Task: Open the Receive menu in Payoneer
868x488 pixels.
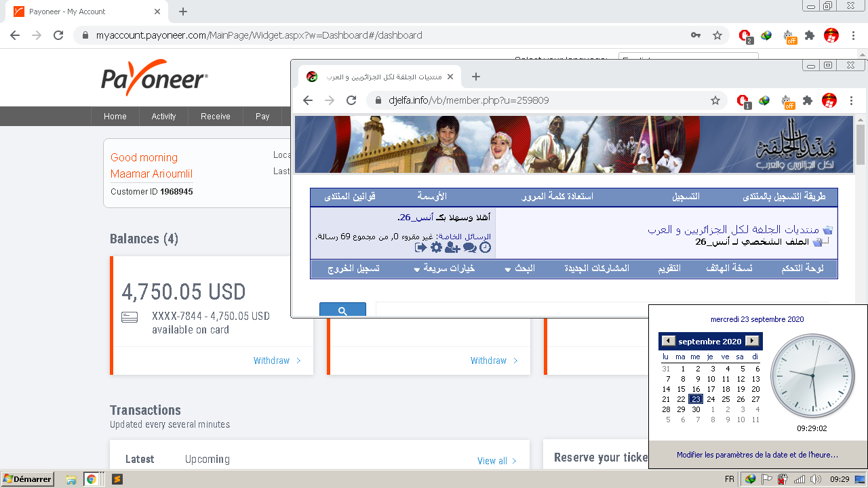Action: click(x=216, y=117)
